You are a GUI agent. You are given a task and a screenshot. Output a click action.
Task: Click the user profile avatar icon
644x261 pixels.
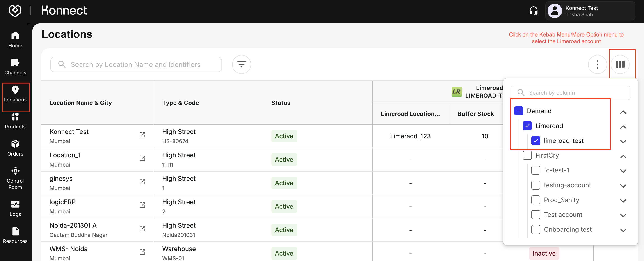pos(555,11)
